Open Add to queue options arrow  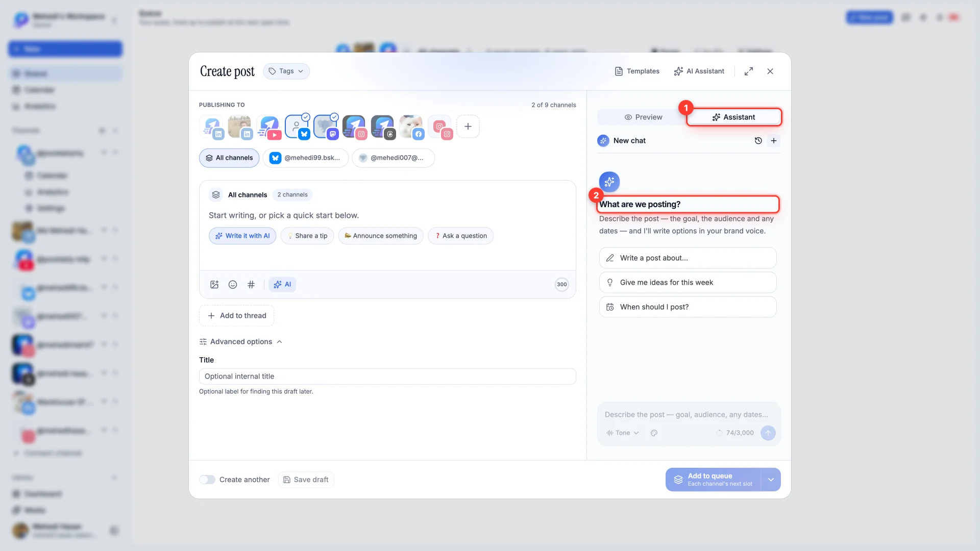point(771,480)
